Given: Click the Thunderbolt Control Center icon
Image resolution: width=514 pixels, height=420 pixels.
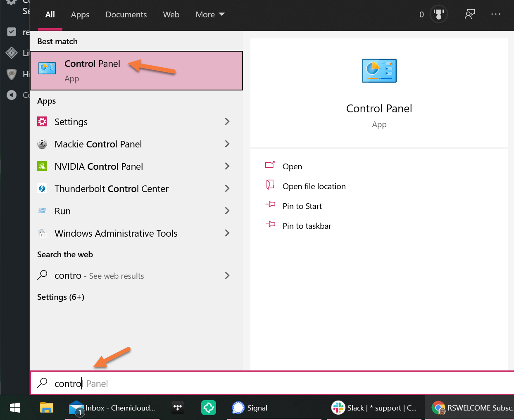Looking at the screenshot, I should pyautogui.click(x=42, y=189).
